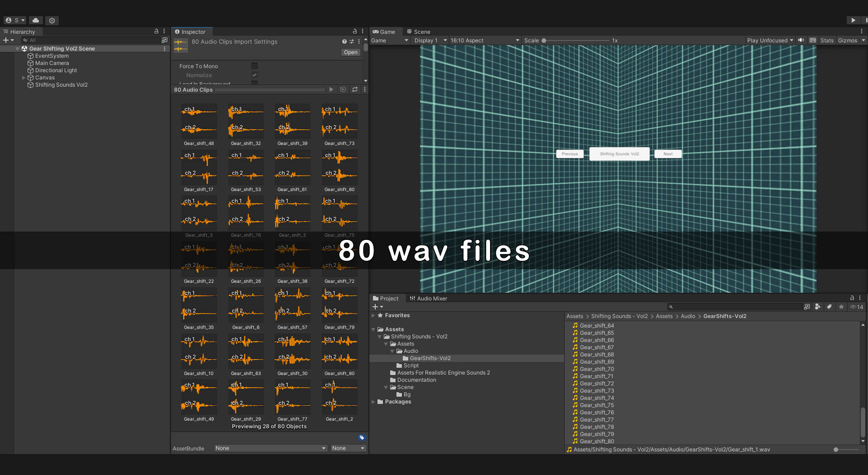Toggle the Stats overlay button
This screenshot has width=868, height=475.
(826, 40)
